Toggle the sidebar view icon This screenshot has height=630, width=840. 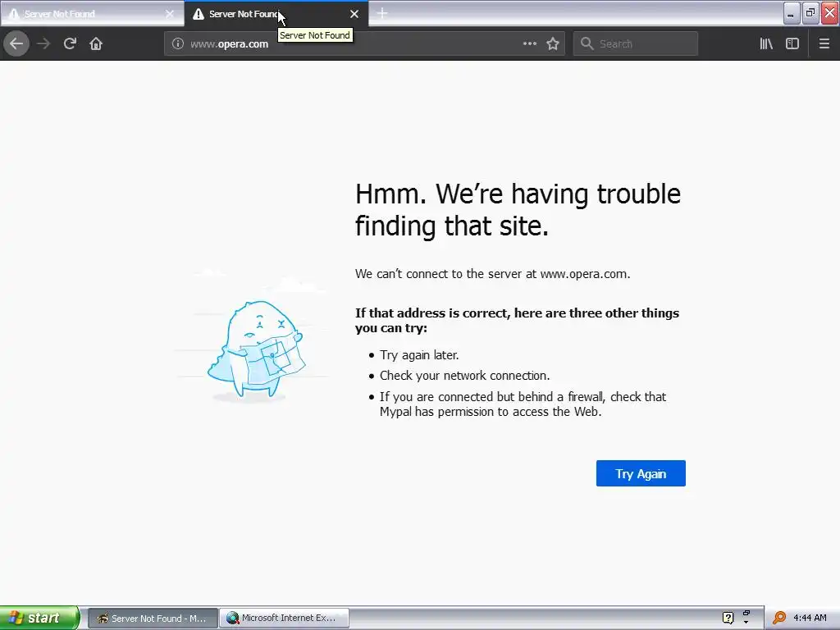(792, 43)
